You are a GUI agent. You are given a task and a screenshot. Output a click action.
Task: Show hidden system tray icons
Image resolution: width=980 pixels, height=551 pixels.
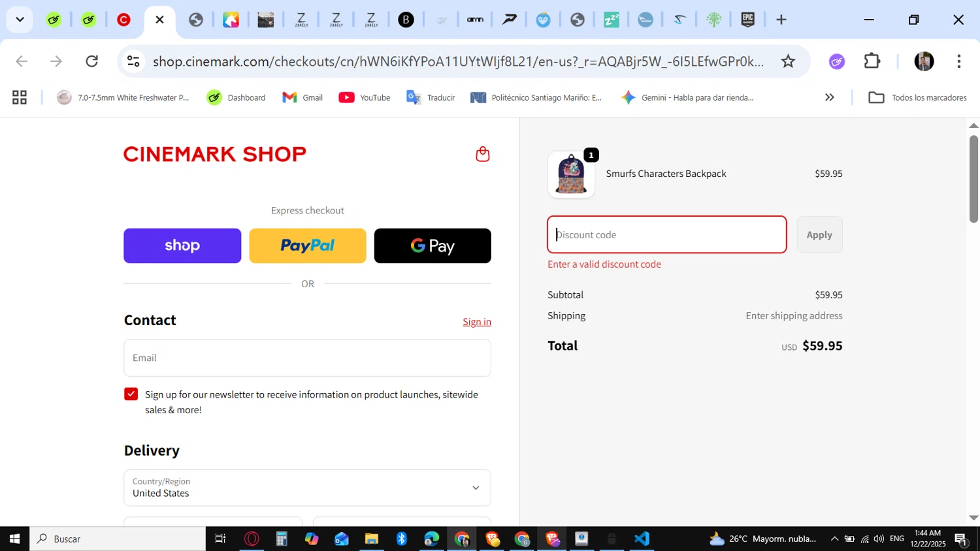pos(834,539)
